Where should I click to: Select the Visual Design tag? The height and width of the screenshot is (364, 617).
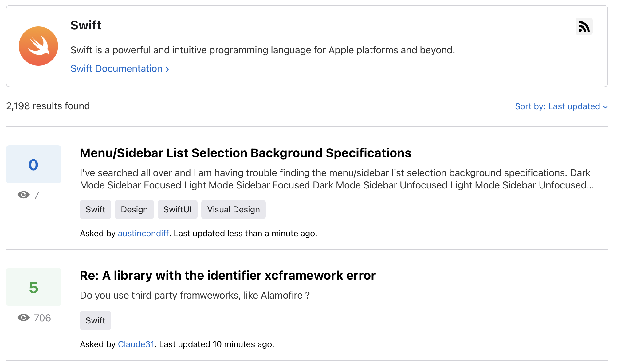coord(233,210)
